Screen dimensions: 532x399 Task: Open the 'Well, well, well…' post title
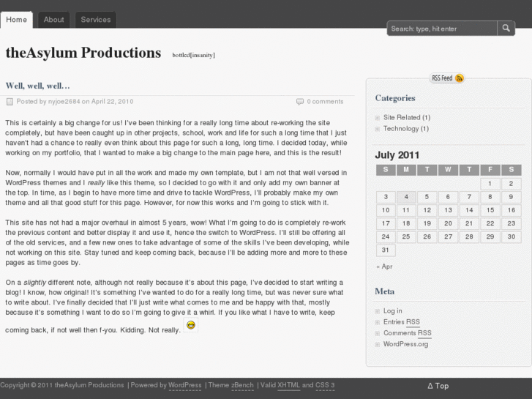click(x=38, y=86)
